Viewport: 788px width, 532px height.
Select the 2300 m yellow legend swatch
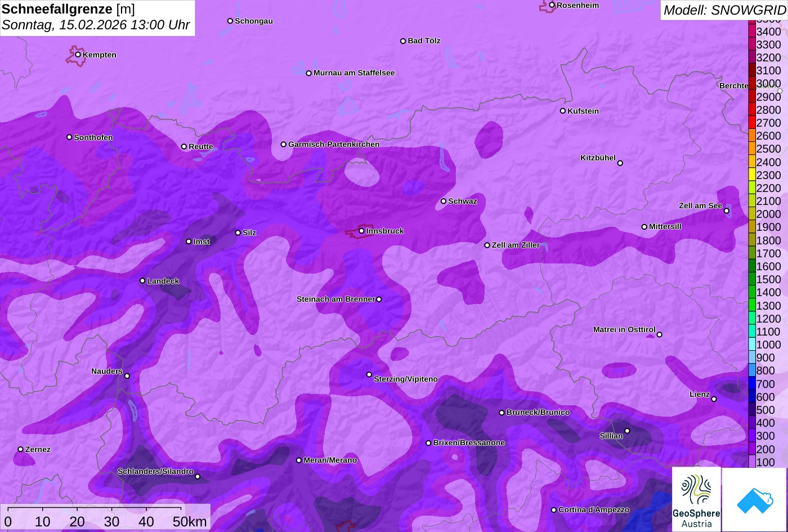751,175
